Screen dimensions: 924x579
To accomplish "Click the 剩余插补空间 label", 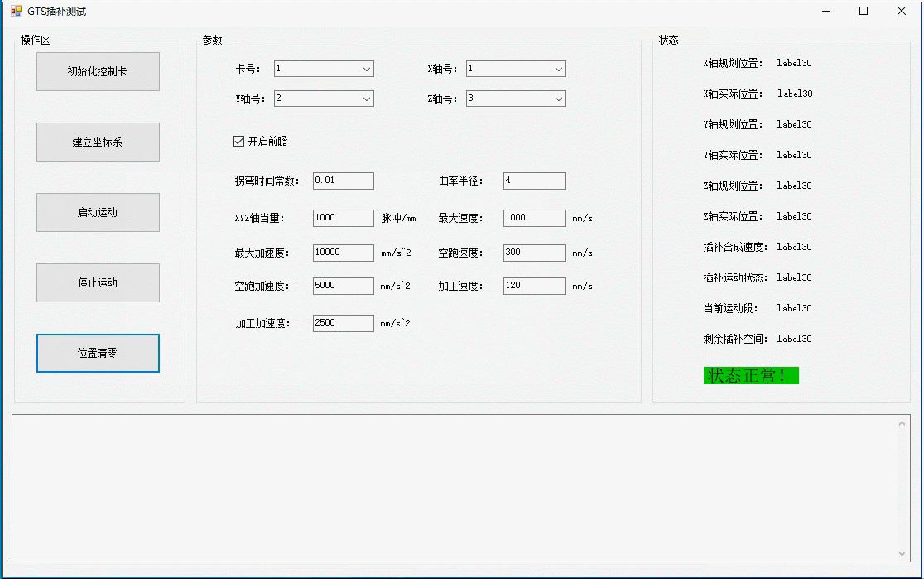I will coord(735,339).
